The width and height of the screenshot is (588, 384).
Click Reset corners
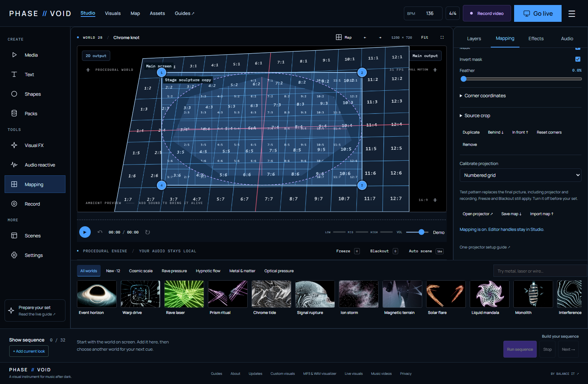tap(549, 132)
